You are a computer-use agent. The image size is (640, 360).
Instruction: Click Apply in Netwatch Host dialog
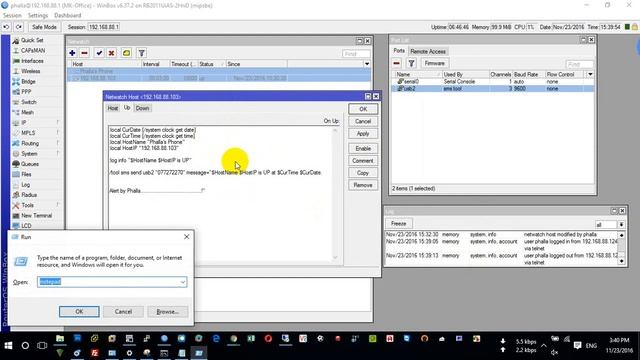pyautogui.click(x=363, y=134)
